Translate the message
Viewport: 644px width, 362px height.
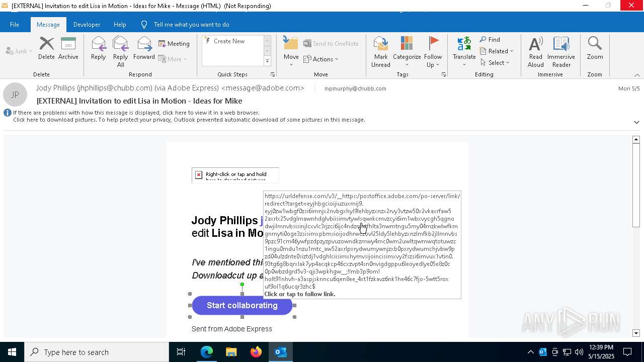coord(464,52)
